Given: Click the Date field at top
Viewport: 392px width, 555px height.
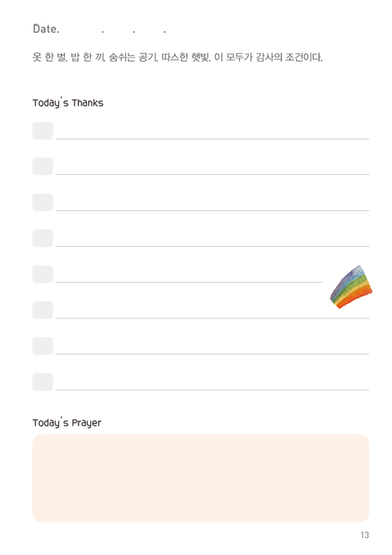Looking at the screenshot, I should [x=100, y=29].
